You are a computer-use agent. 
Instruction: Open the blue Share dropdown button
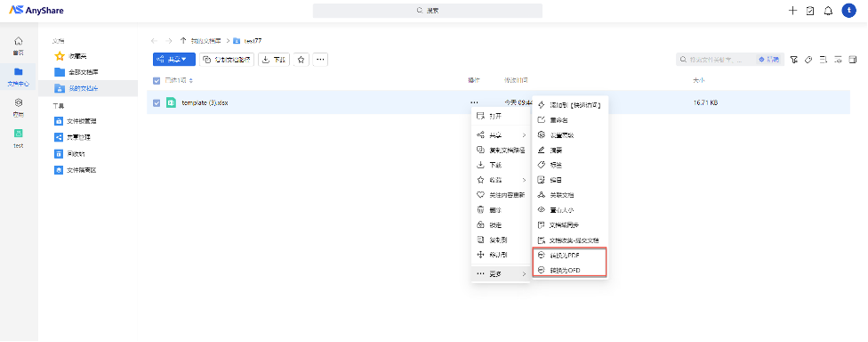[173, 60]
